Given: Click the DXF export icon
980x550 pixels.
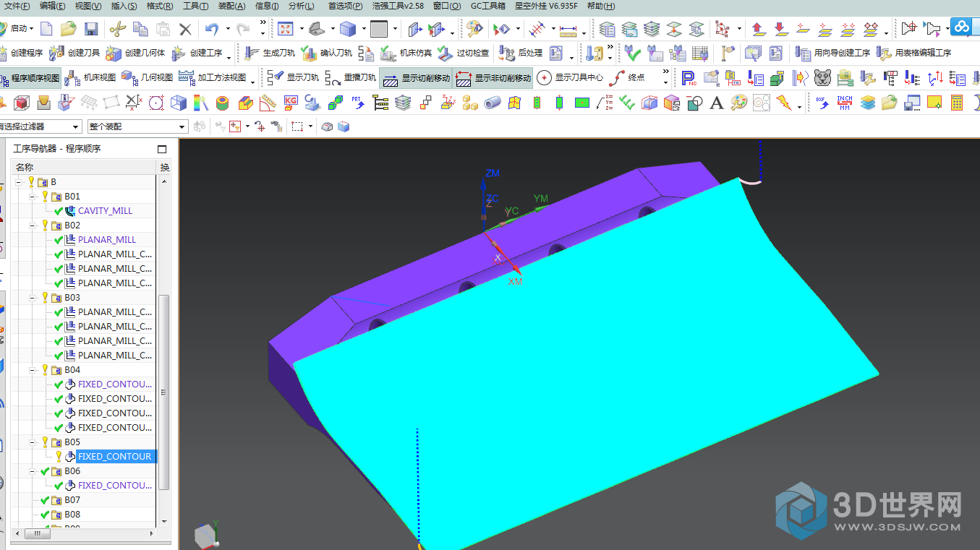Looking at the screenshot, I should click(x=822, y=103).
